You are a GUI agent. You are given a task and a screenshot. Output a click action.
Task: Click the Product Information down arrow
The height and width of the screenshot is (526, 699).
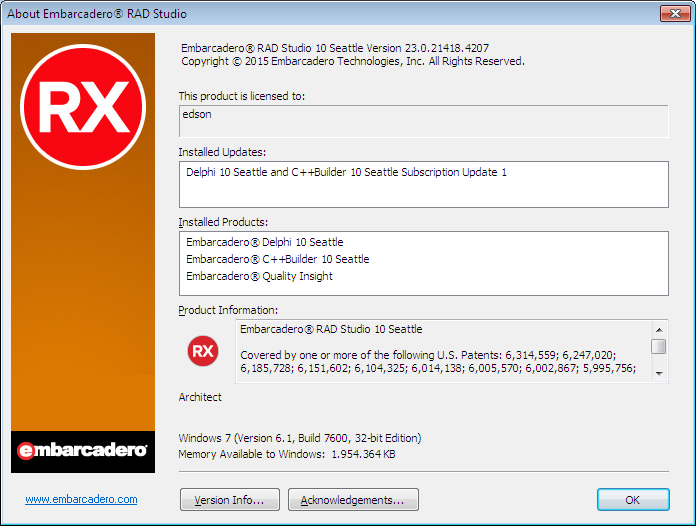tap(659, 374)
